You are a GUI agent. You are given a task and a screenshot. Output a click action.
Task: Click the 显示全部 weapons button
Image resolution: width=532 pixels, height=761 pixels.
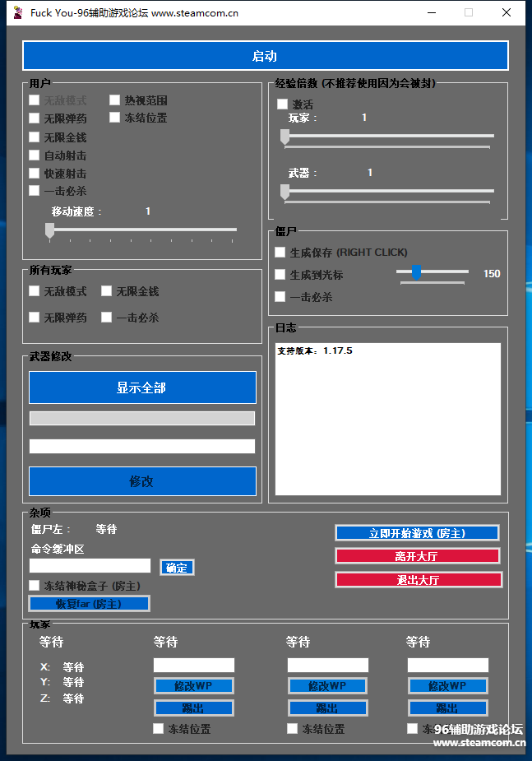tap(142, 387)
